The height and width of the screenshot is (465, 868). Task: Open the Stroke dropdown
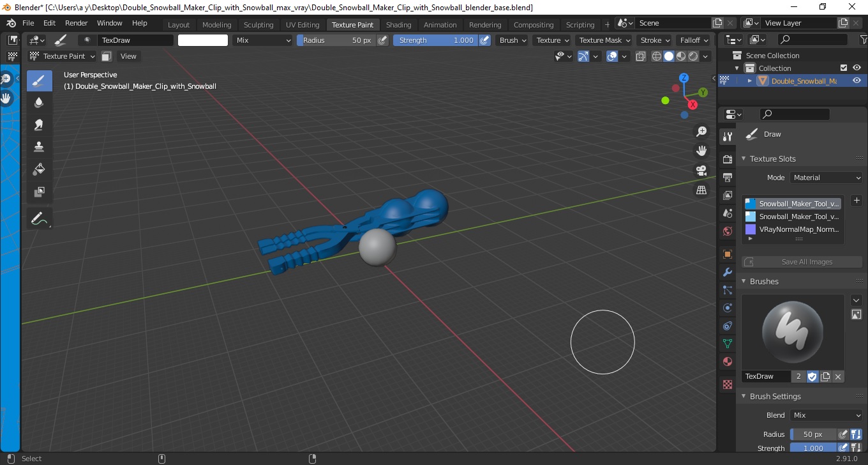tap(655, 40)
